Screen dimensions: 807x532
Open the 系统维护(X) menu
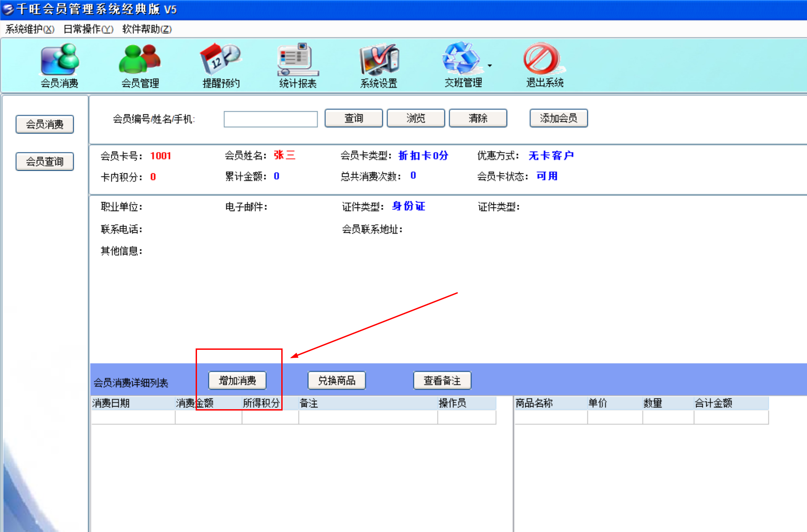tap(30, 29)
